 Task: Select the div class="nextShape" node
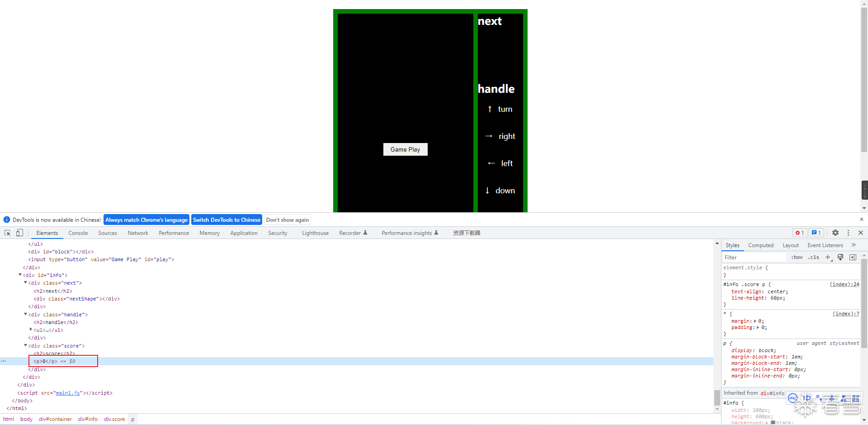(76, 299)
